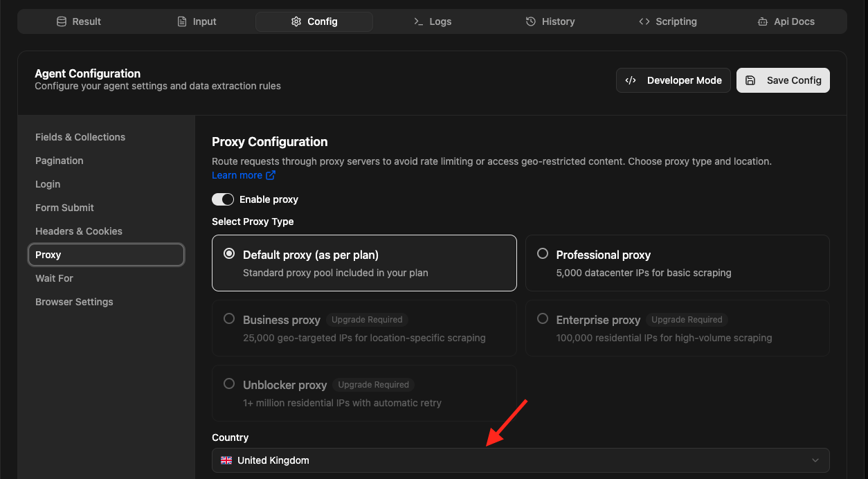Screen dimensions: 868x479
Task: Click the terminal prompt icon beside Logs
Action: point(418,21)
